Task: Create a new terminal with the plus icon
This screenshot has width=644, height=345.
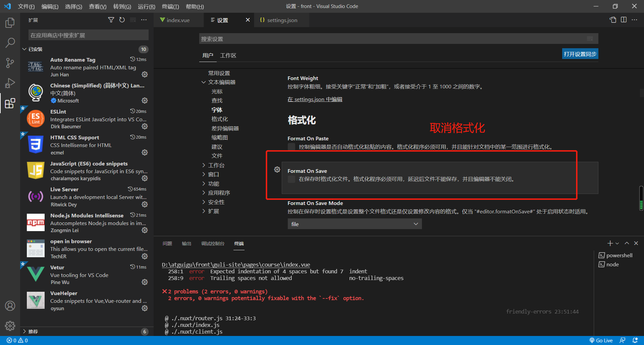Action: 610,243
